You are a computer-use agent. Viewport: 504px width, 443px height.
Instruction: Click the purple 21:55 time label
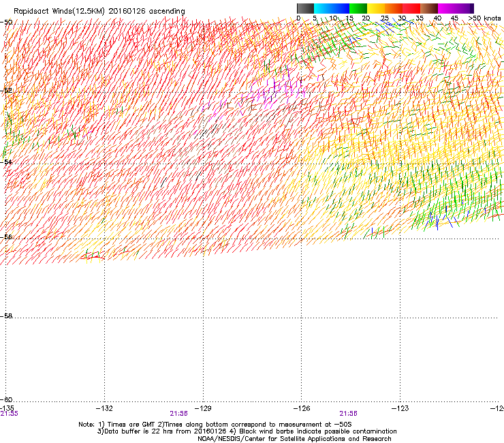pos(10,414)
